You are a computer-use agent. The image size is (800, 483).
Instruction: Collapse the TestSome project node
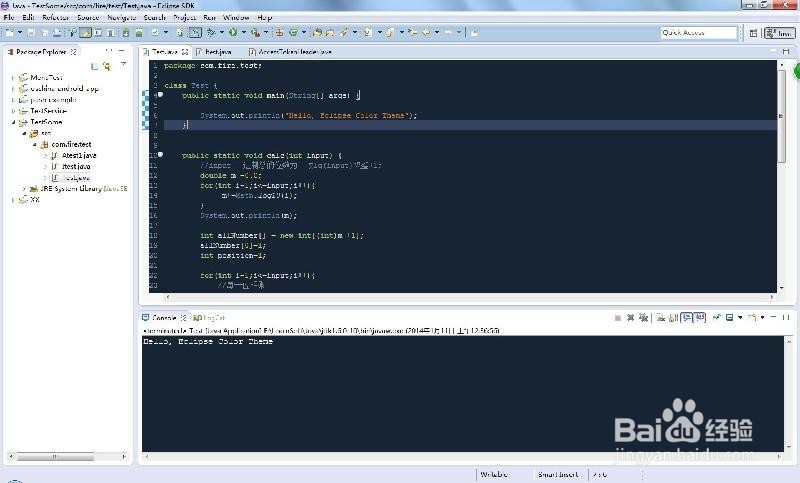click(x=13, y=122)
